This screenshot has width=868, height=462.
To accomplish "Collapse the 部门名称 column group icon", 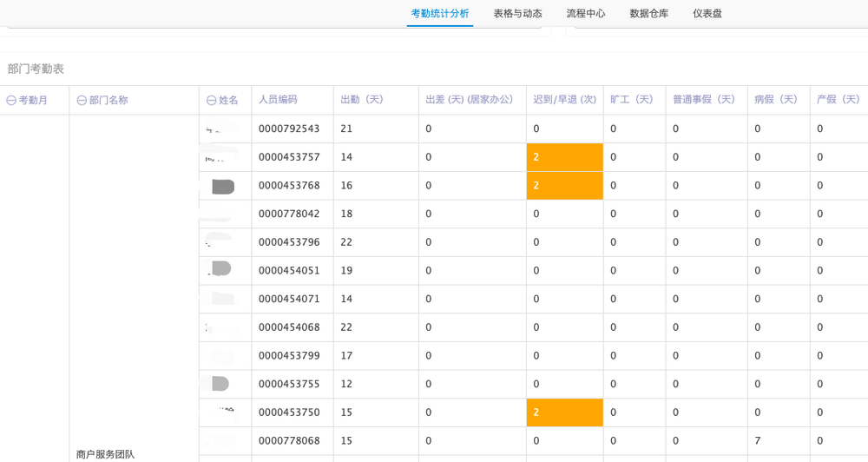I will pyautogui.click(x=82, y=101).
